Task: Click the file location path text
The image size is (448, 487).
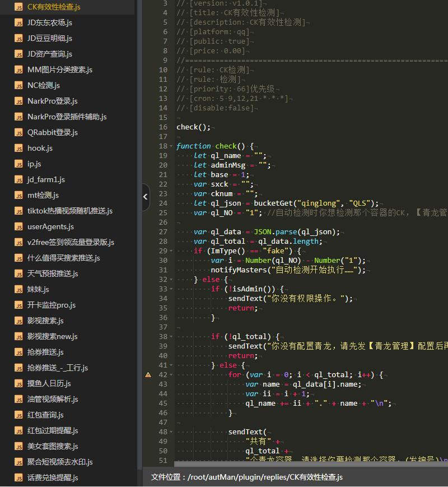Action: pos(246,477)
